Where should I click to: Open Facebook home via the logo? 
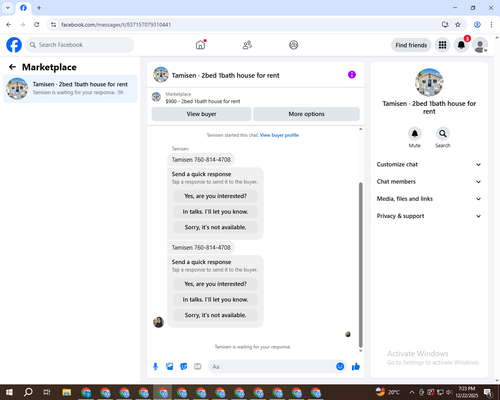click(14, 45)
